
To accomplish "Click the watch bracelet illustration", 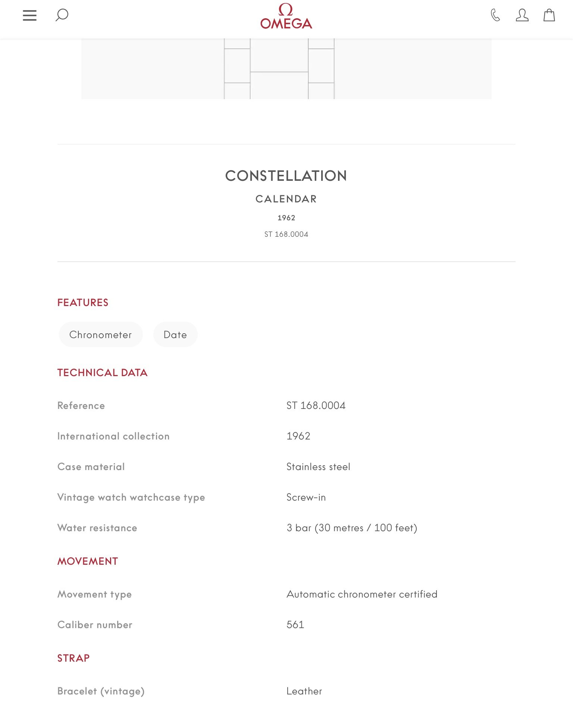I will [279, 69].
